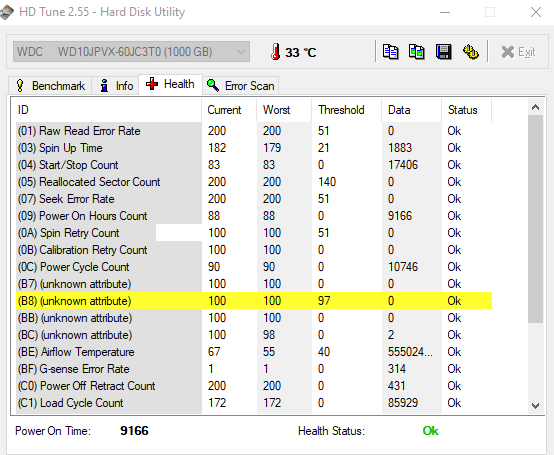Open the WDC drive selection dropdown
554x455 pixels.
click(x=131, y=52)
